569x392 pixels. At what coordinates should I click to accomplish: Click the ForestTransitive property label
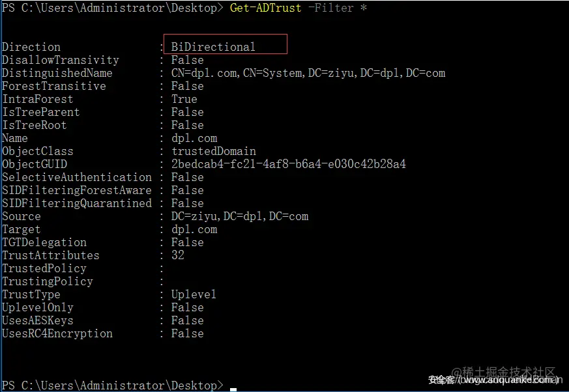click(54, 86)
